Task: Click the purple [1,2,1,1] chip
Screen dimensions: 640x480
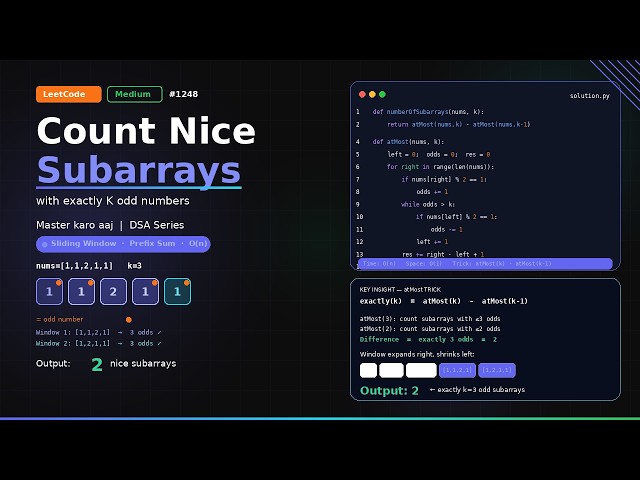Action: tap(497, 370)
